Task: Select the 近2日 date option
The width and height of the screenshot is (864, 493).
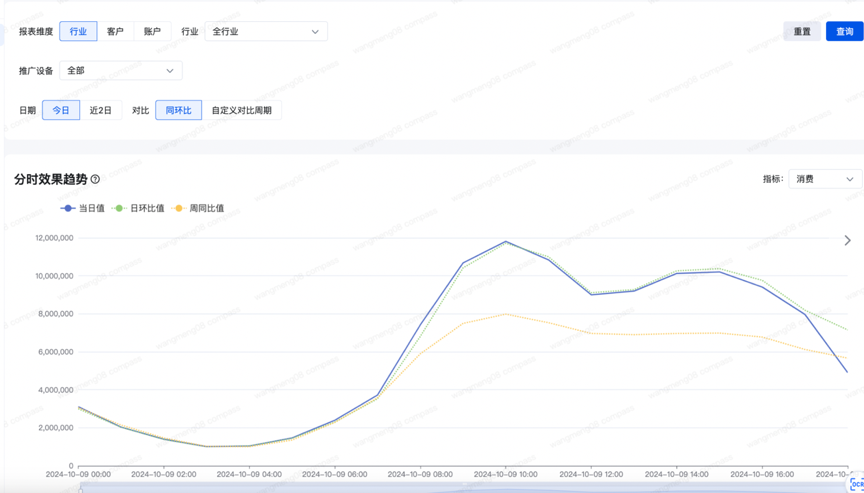Action: [101, 110]
